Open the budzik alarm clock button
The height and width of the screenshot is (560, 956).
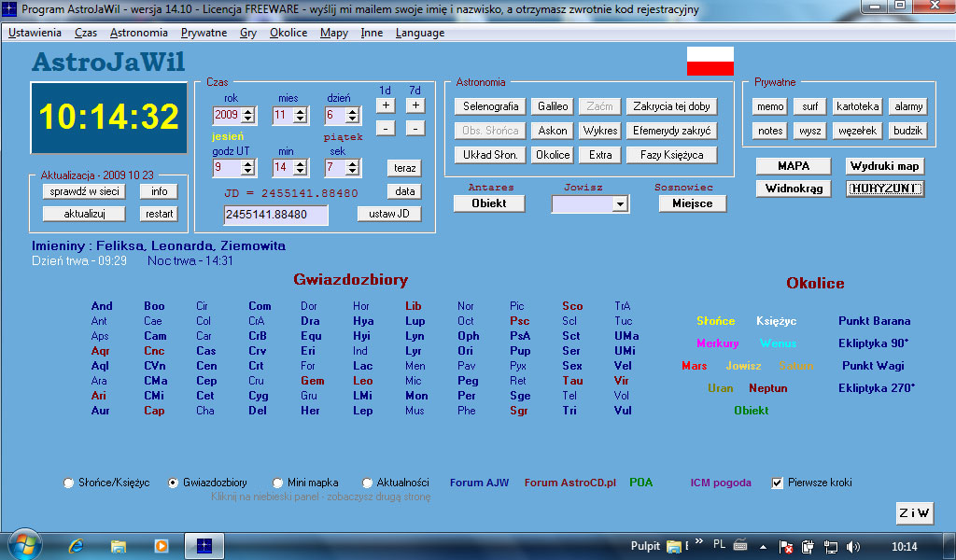(x=907, y=131)
